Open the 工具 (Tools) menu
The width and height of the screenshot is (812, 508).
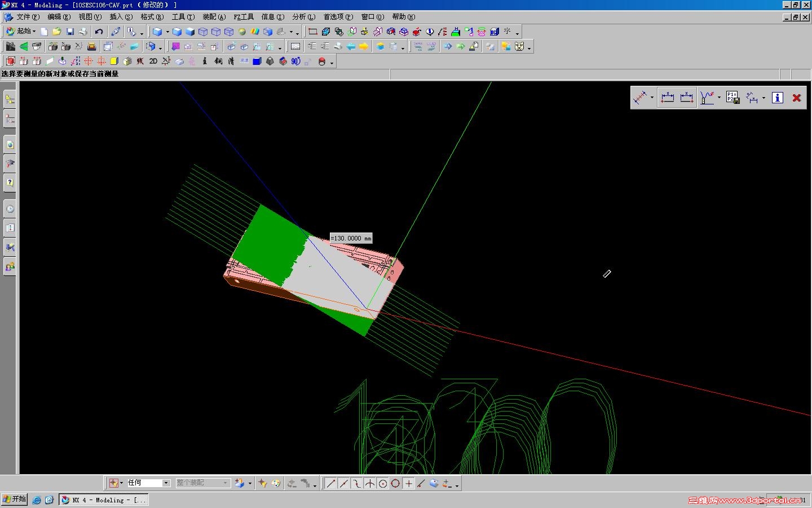183,17
